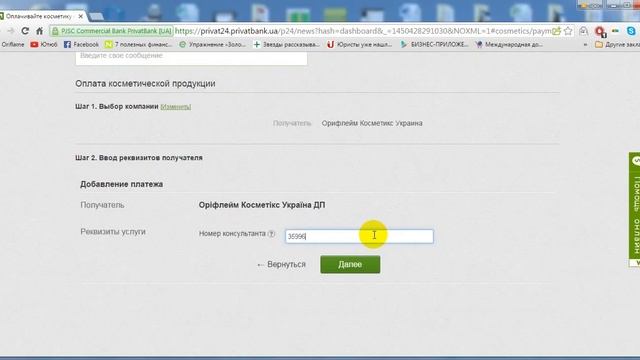Image resolution: width=640 pixels, height=360 pixels.
Task: Click recipient text 'Орифлейм Косметикс Украина'
Action: pos(372,123)
